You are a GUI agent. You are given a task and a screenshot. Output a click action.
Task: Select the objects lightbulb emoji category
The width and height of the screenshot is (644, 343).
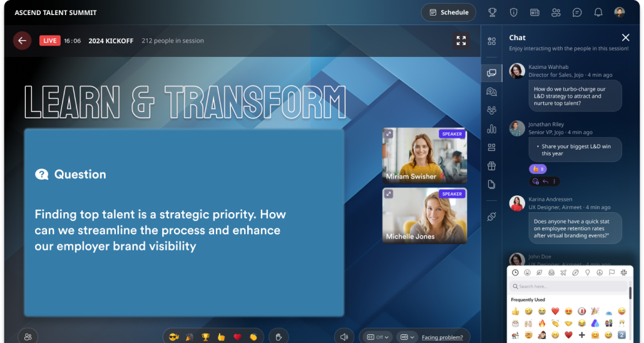588,272
